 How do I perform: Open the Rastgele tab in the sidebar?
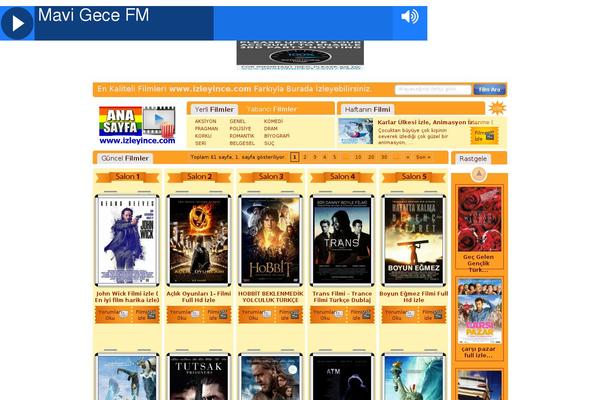473,158
